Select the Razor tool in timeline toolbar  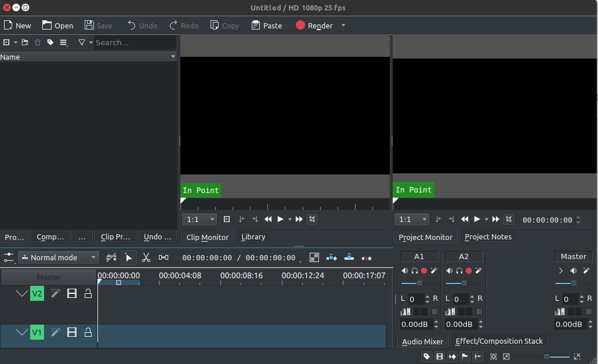(x=146, y=257)
